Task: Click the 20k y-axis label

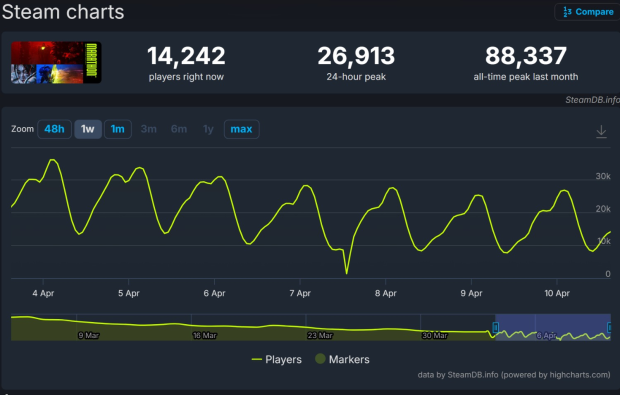Action: click(x=603, y=209)
